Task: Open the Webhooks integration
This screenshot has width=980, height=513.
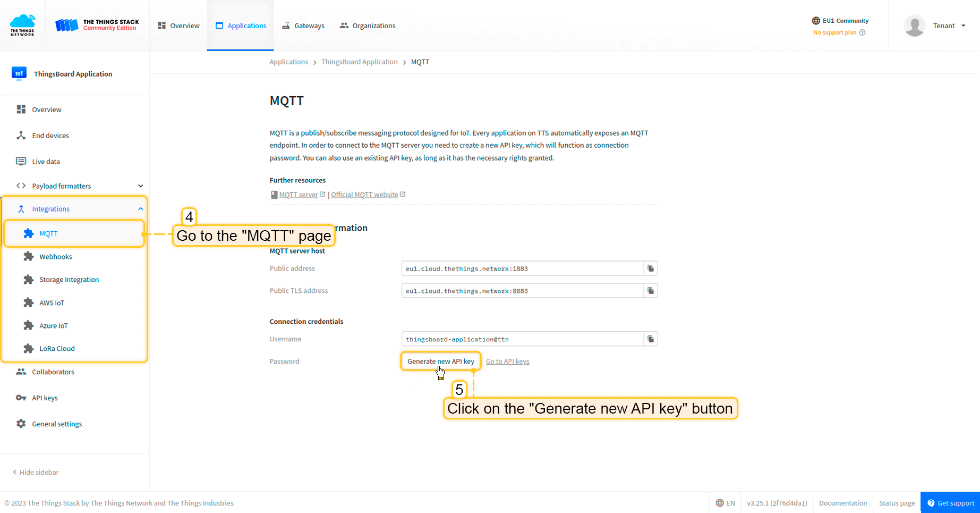Action: [55, 256]
